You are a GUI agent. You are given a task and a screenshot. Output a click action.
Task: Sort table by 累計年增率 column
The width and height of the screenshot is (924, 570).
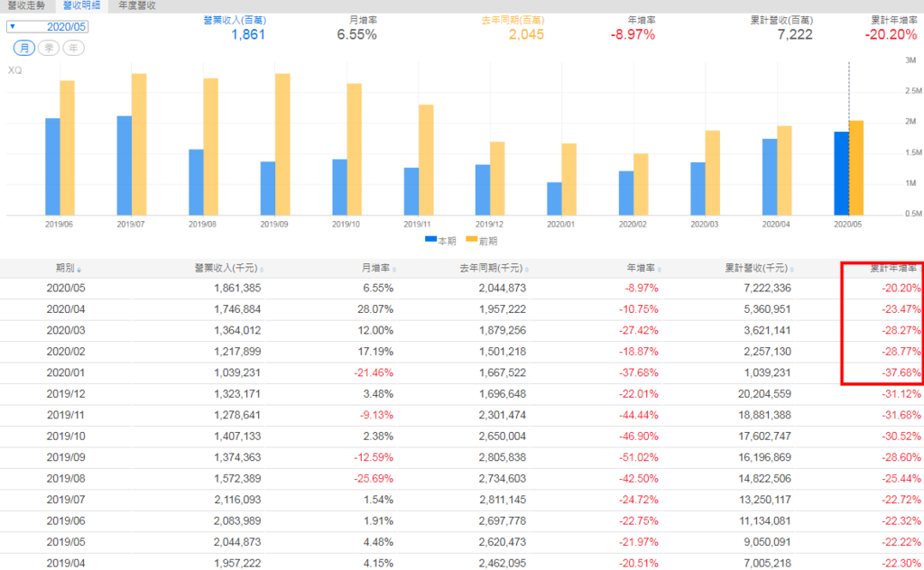pyautogui.click(x=894, y=269)
